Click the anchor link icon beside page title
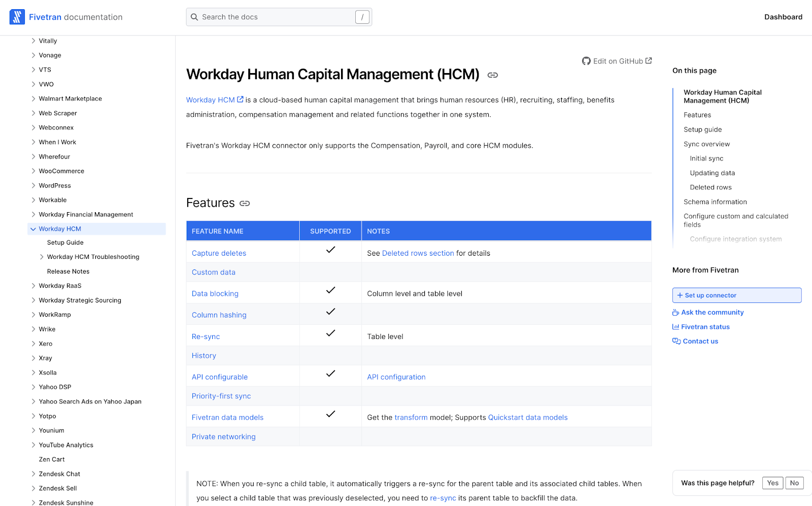 pyautogui.click(x=492, y=75)
